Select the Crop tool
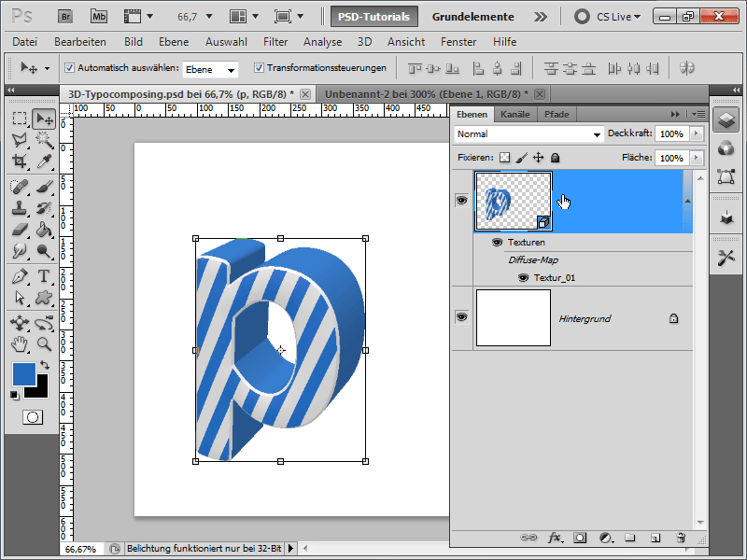747x560 pixels. 19,161
